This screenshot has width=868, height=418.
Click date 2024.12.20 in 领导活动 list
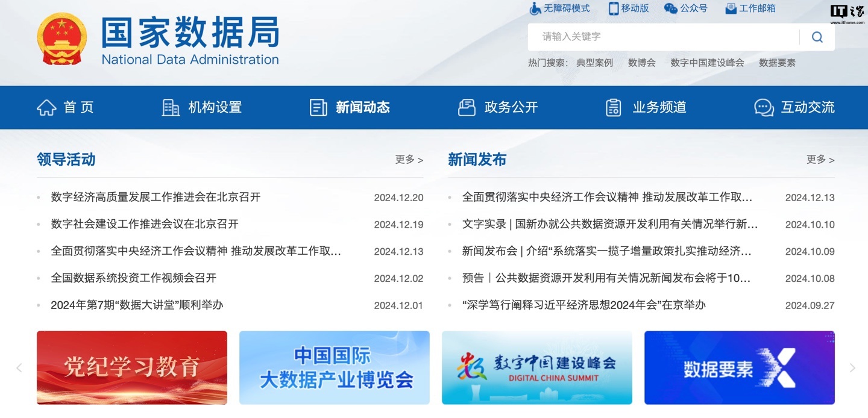click(398, 198)
